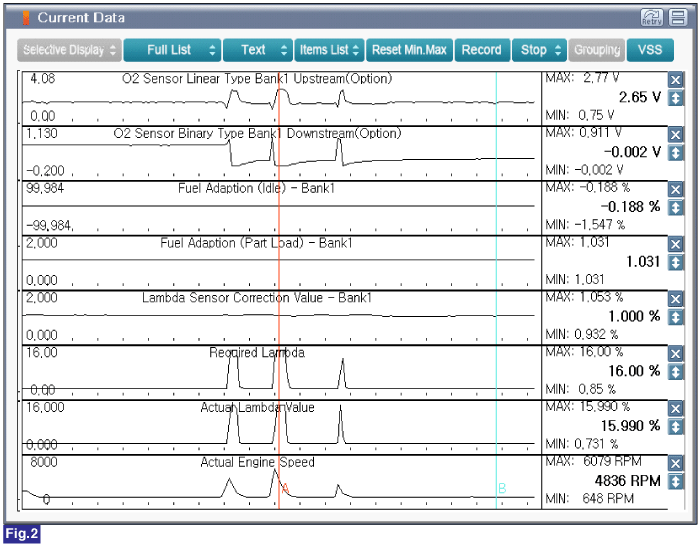Click the Fuel Adaption (Idle) - Bank1 label

coord(256,188)
